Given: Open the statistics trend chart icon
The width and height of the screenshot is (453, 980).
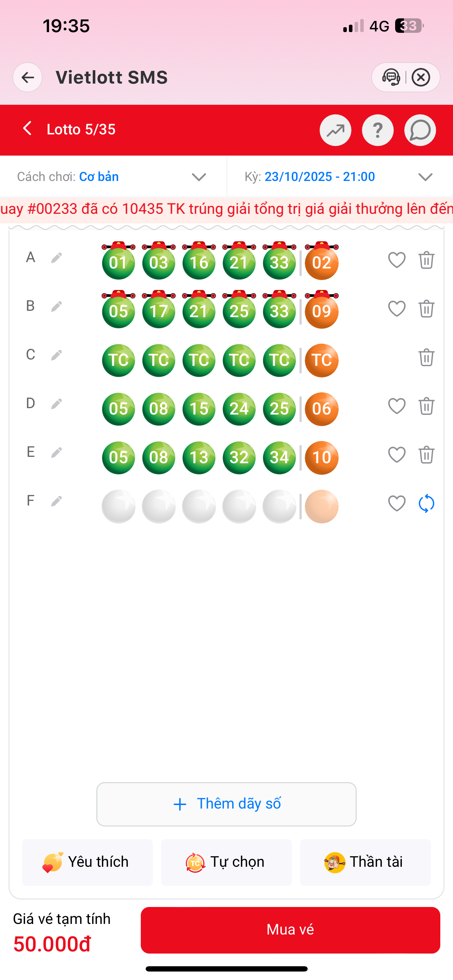Looking at the screenshot, I should 335,130.
